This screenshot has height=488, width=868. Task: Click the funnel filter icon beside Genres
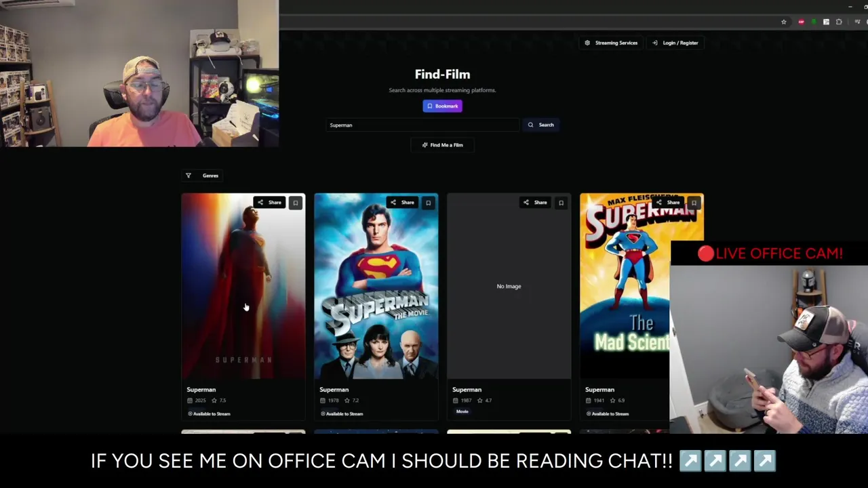tap(189, 176)
